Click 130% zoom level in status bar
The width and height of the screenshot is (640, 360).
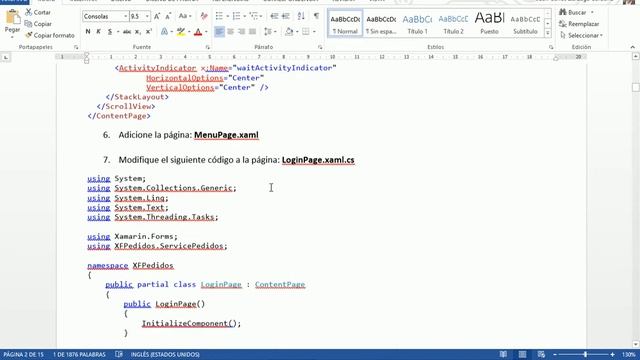tap(629, 354)
